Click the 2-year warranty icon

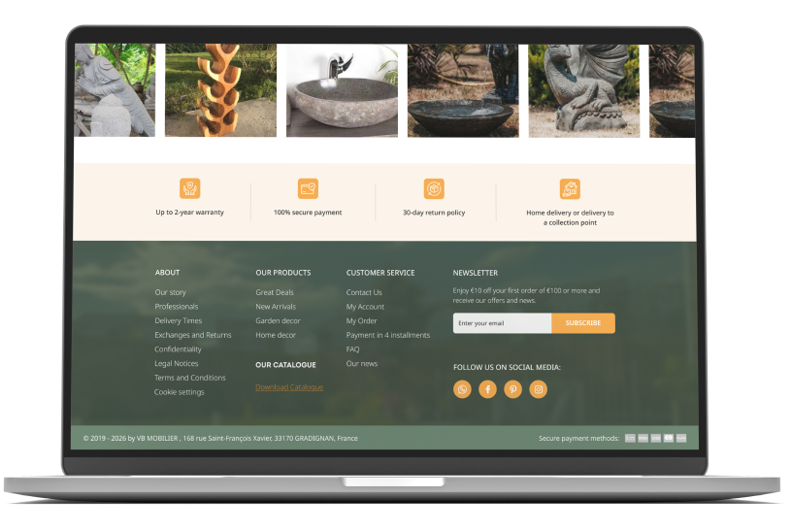190,188
